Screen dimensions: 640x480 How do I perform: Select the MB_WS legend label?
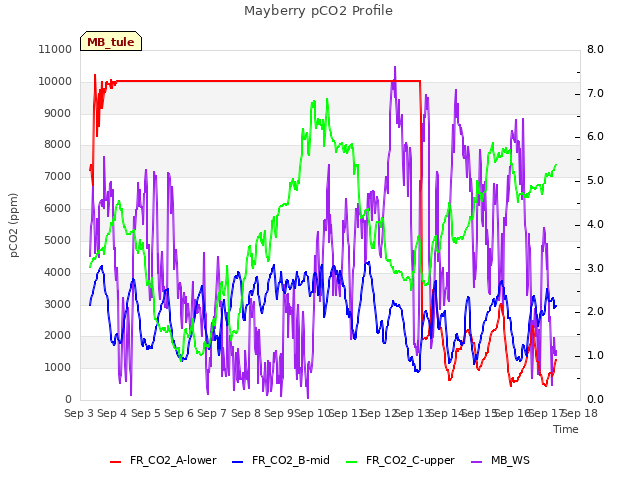pos(510,460)
